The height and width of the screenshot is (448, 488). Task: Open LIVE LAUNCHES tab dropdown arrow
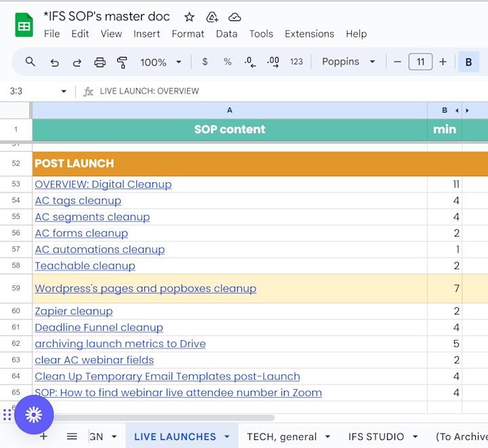[x=227, y=436]
